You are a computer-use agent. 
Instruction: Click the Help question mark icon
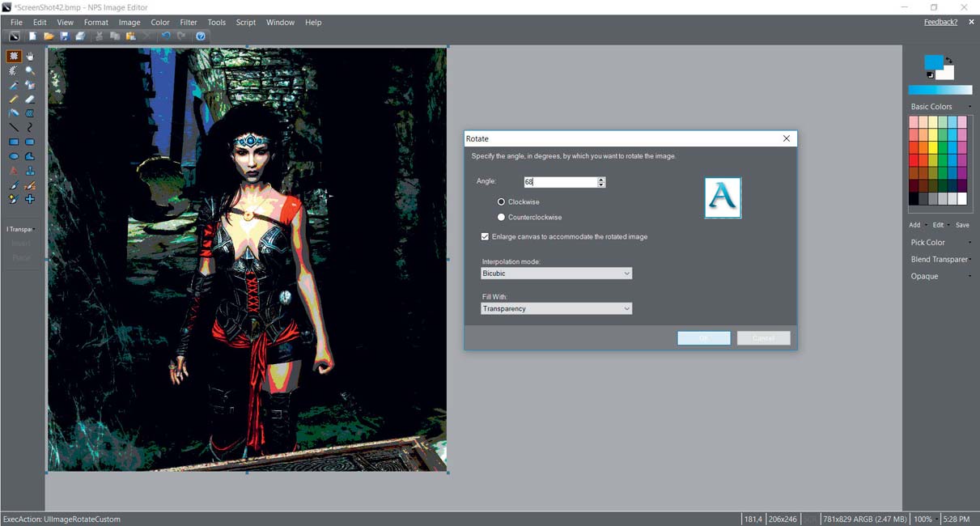tap(201, 36)
